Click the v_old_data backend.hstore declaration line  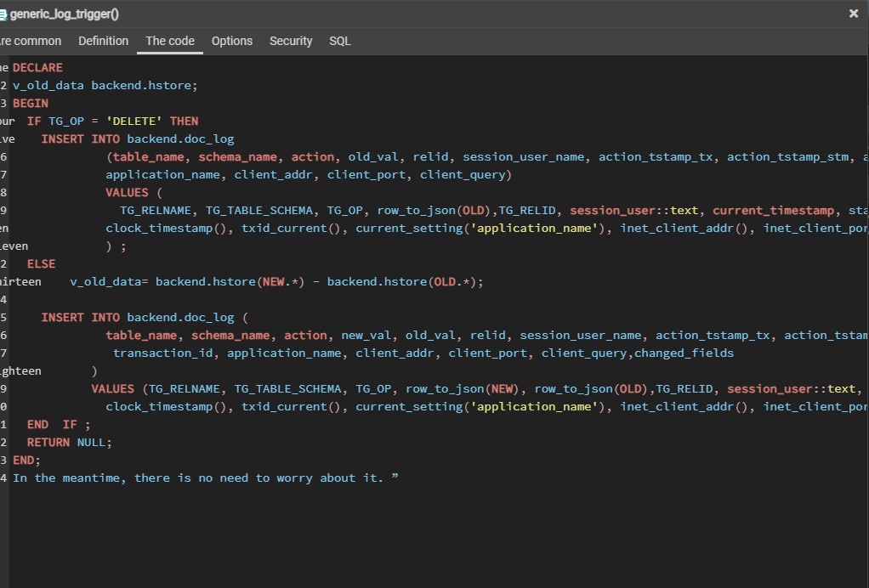[105, 85]
